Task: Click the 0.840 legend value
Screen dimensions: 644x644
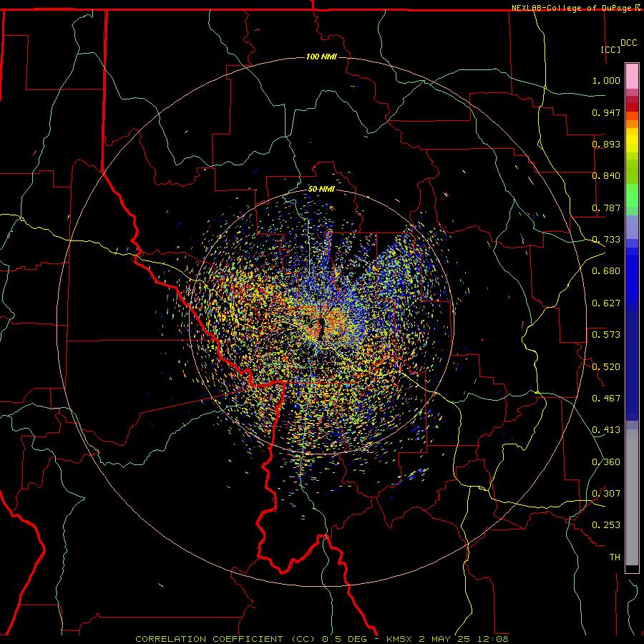Action: (606, 176)
